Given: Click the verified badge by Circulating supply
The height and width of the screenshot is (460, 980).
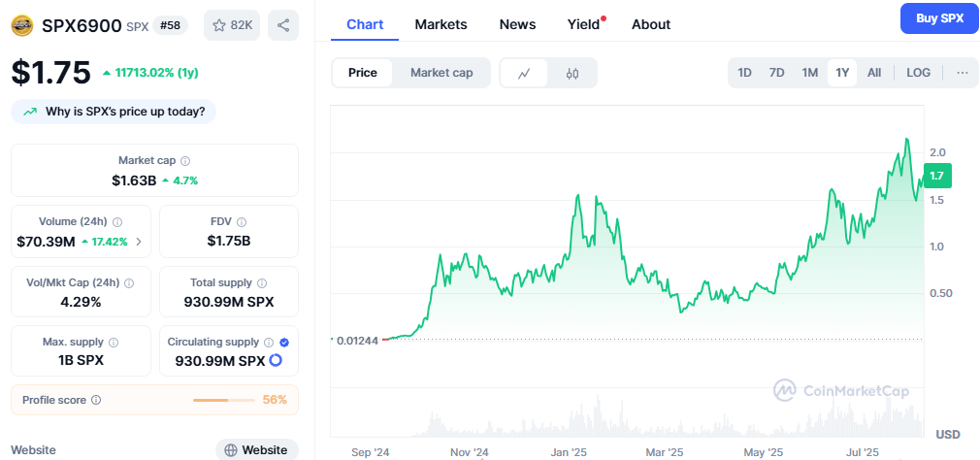Looking at the screenshot, I should pos(284,343).
